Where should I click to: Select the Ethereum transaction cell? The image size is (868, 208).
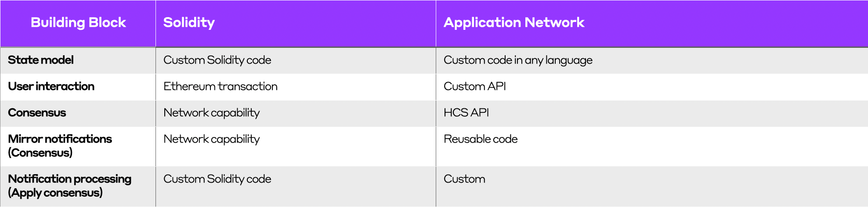tap(221, 86)
